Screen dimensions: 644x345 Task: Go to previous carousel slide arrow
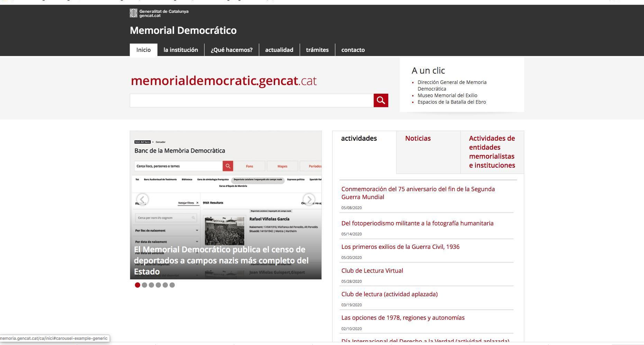click(142, 199)
